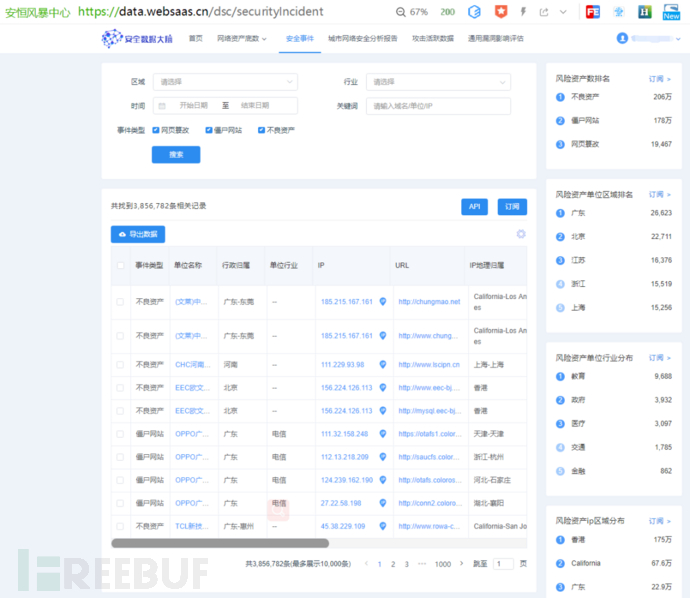This screenshot has height=598, width=690.
Task: Expand 订阅 link for 风险资产单位行业分布
Action: coord(659,358)
